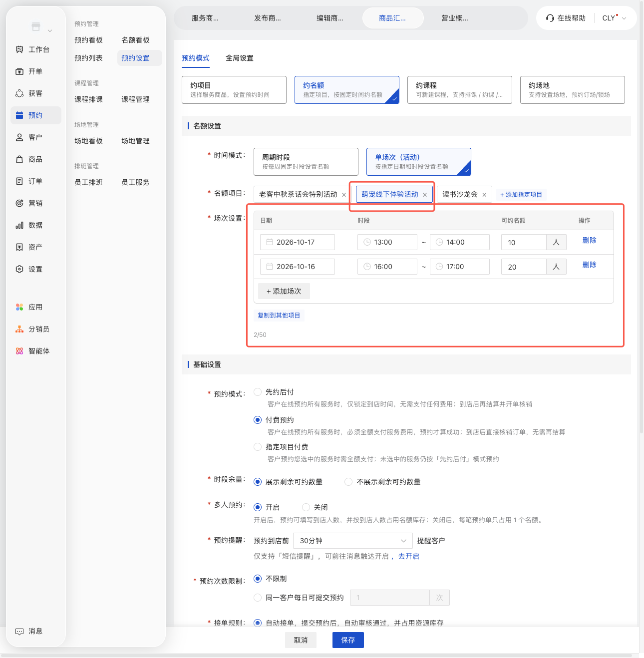644x658 pixels.
Task: Select the 指定项目付费 radio option
Action: coord(258,447)
